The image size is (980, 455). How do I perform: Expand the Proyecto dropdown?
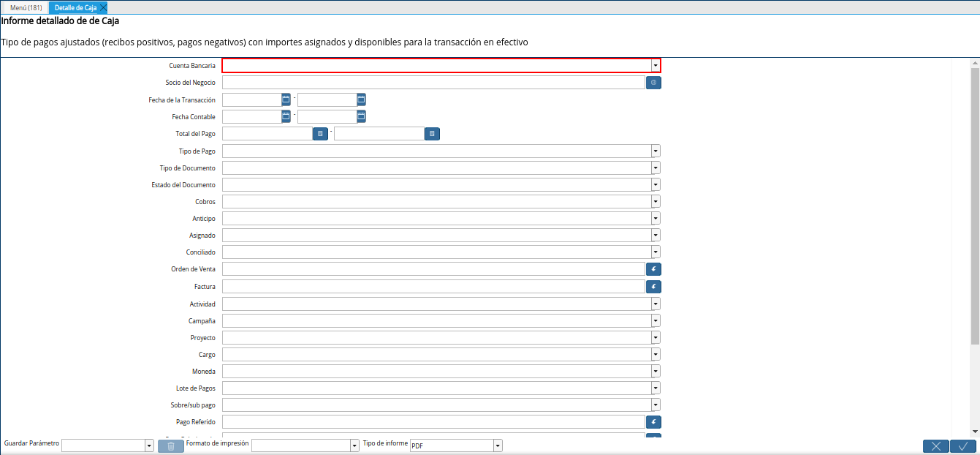click(656, 338)
